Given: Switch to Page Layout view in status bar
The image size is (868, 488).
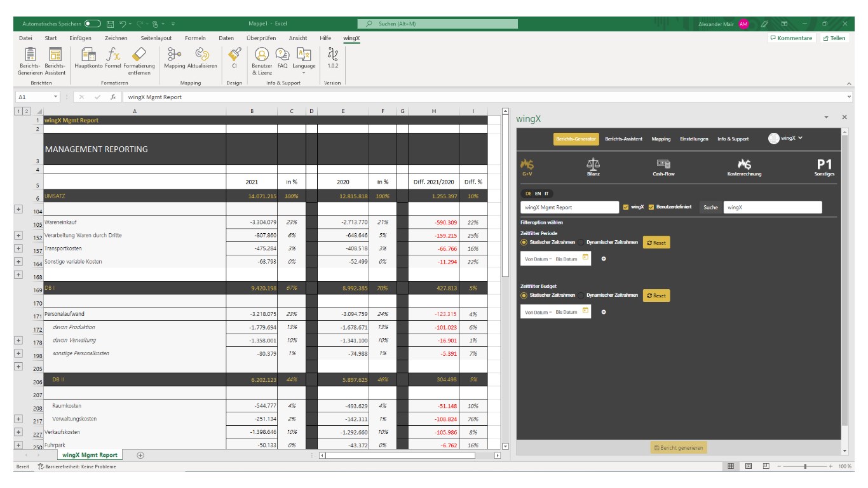Looking at the screenshot, I should [x=749, y=466].
